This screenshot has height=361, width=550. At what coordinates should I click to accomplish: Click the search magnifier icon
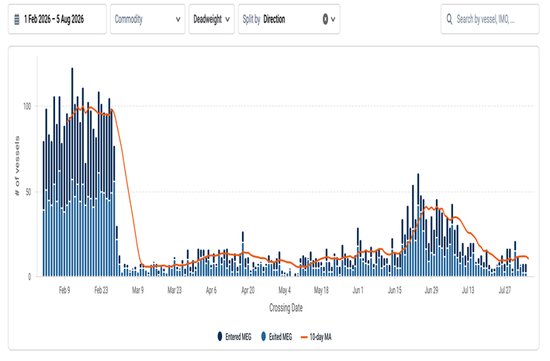tap(449, 19)
